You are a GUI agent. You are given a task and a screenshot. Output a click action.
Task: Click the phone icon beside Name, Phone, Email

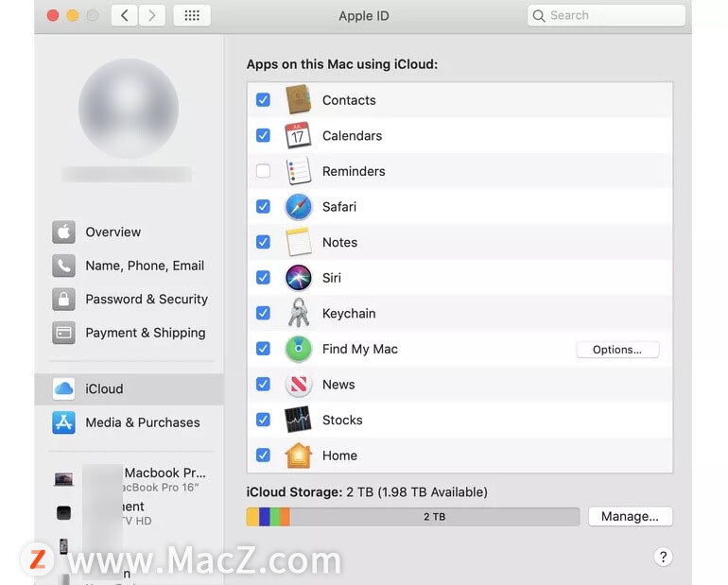[63, 266]
